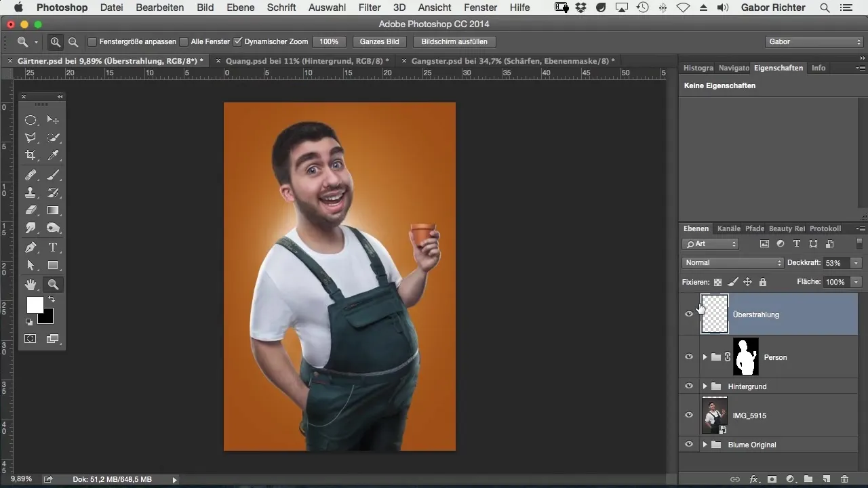Open the Ebene menu

240,7
